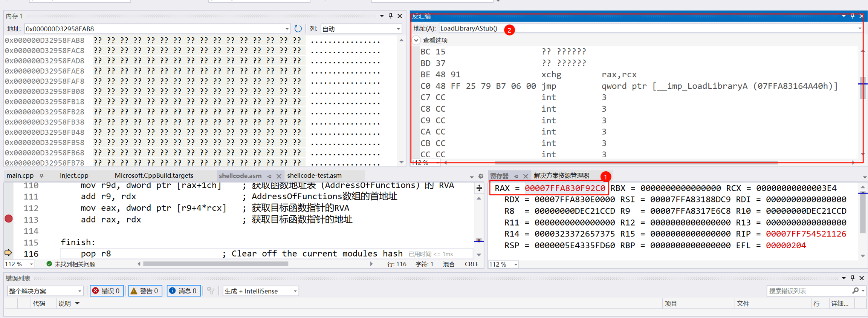
Task: Open the 列 自动 columns dropdown
Action: coord(361,29)
